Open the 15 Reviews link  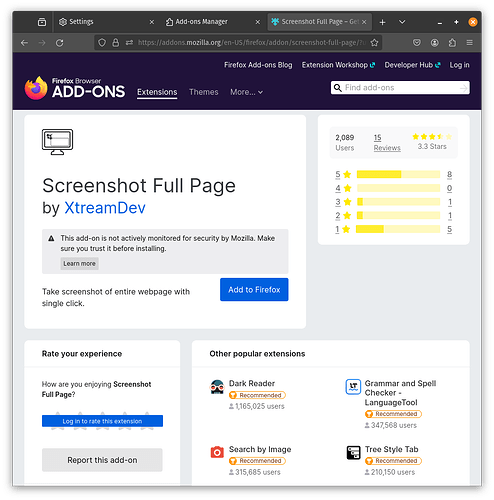coord(387,143)
